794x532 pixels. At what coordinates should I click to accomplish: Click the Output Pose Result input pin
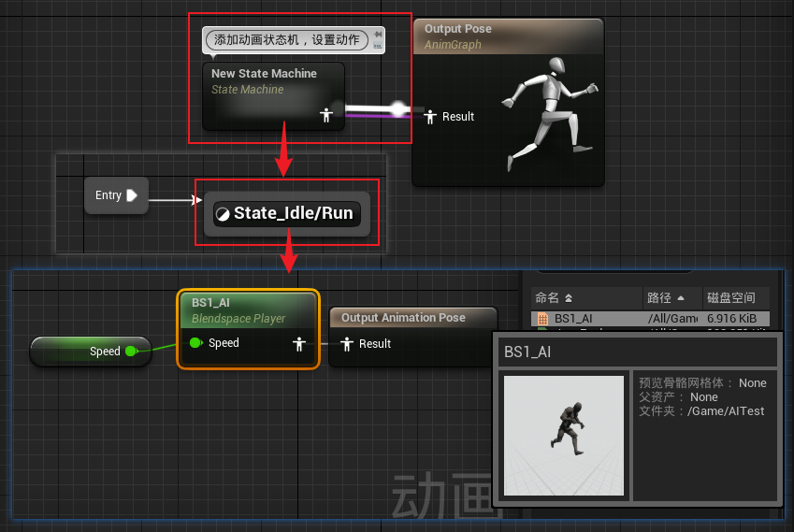430,117
